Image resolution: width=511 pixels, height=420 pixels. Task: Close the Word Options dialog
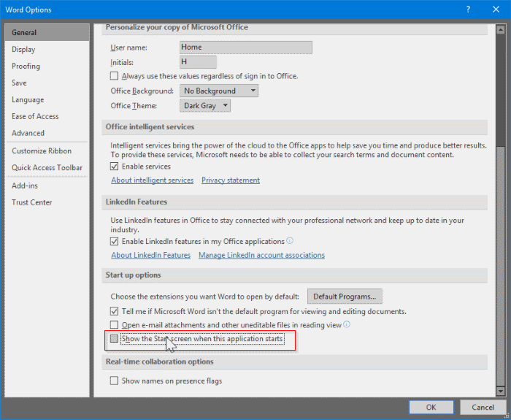click(496, 9)
